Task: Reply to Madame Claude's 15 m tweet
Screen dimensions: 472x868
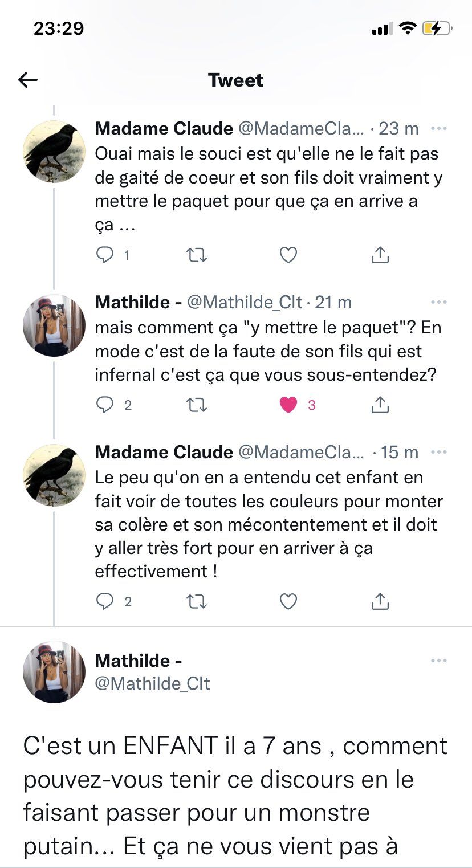Action: coord(104,601)
